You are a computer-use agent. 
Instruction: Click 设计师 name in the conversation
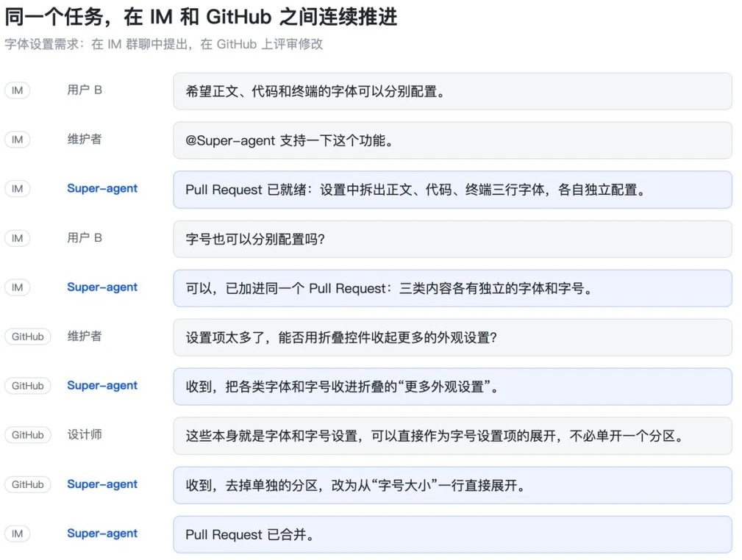click(85, 434)
